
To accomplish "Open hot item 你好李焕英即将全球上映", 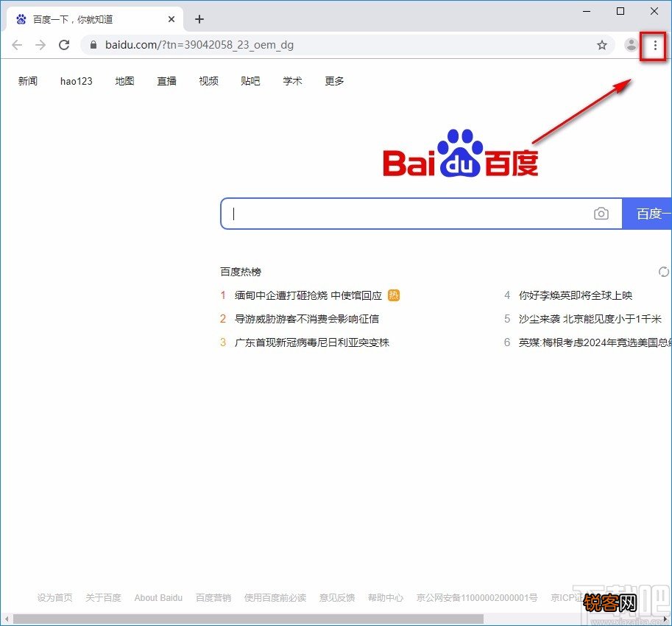I will tap(576, 295).
